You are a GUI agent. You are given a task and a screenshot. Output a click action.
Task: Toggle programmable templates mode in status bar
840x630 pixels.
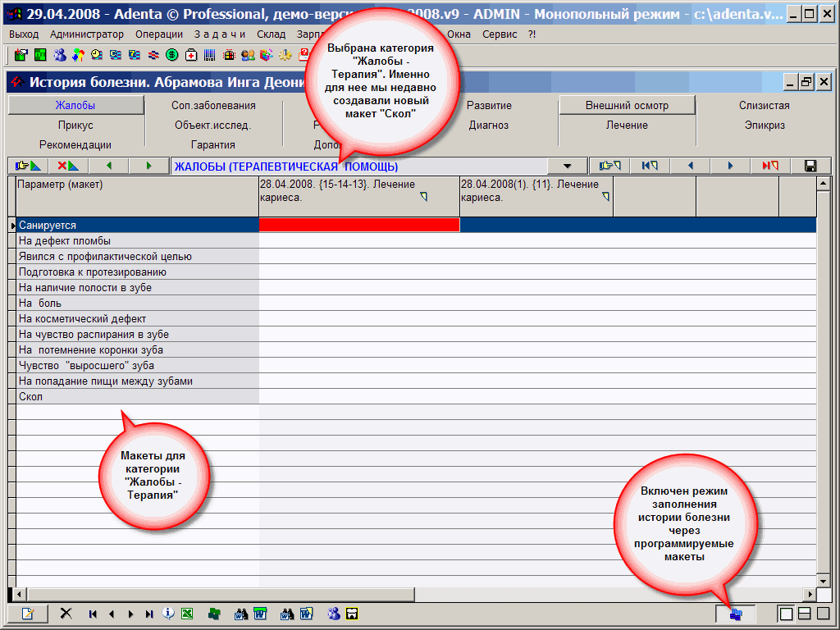(735, 614)
